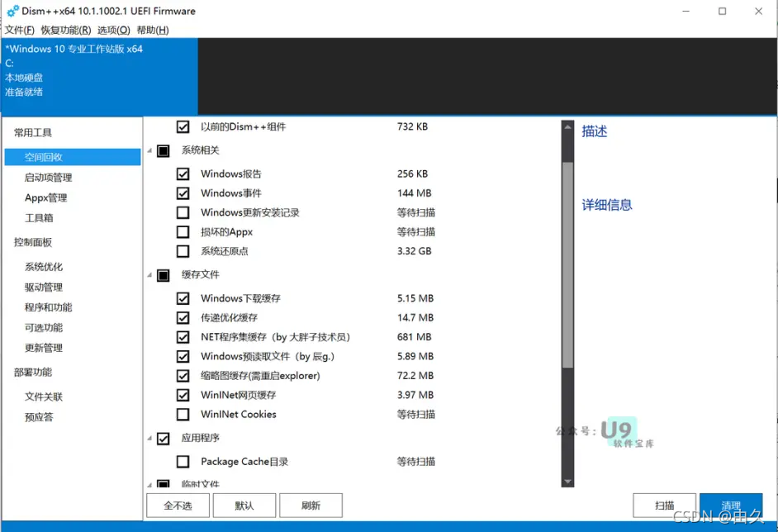Open the 选项(O) menu

[x=114, y=31]
